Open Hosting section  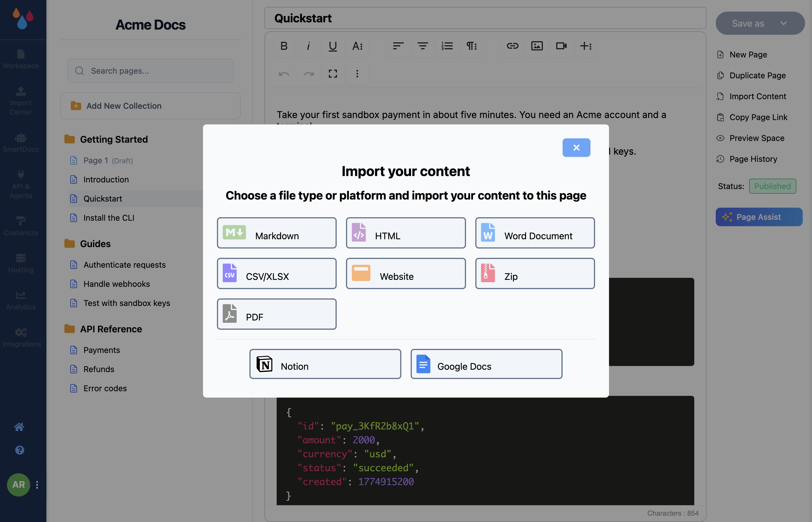[21, 263]
